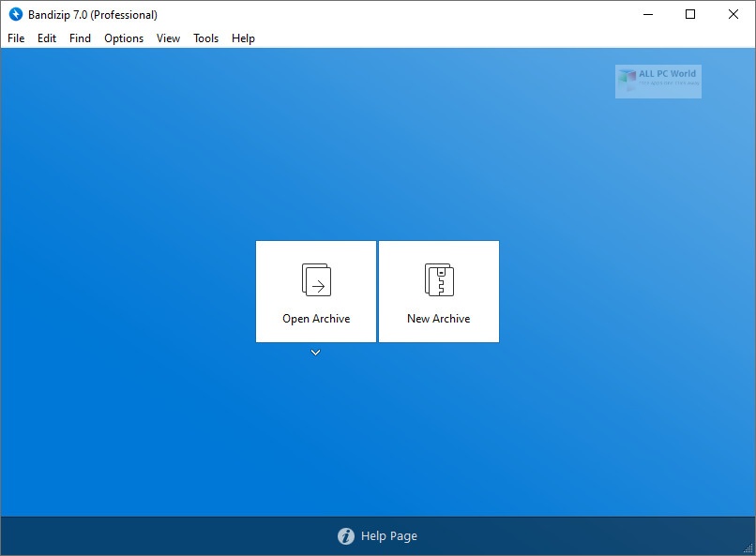Open the Help menu
The image size is (756, 556).
coord(243,38)
